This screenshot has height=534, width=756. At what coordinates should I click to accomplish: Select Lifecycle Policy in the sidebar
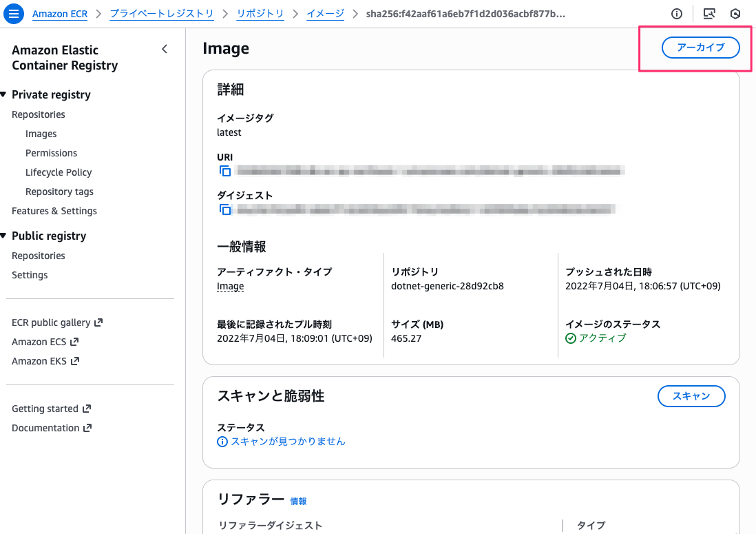point(59,172)
